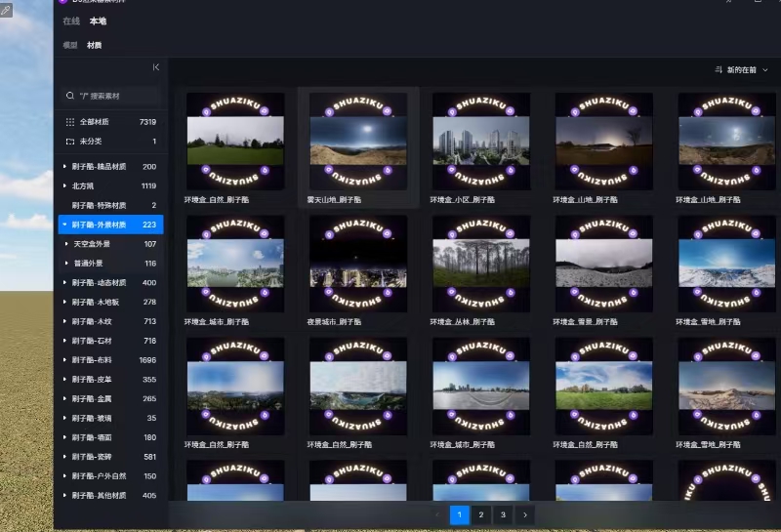Select the 夜景城市_刷子酷 thumbnail
The width and height of the screenshot is (781, 532).
(358, 264)
